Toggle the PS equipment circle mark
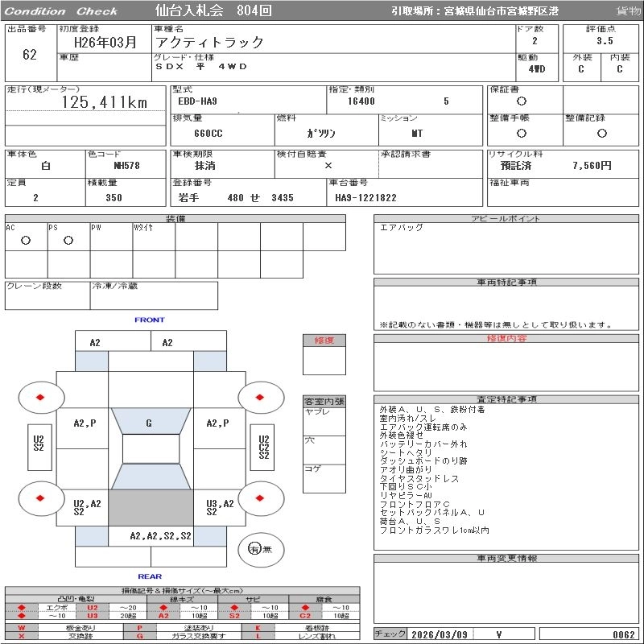Viewport: 644px width, 644px height. pyautogui.click(x=68, y=241)
